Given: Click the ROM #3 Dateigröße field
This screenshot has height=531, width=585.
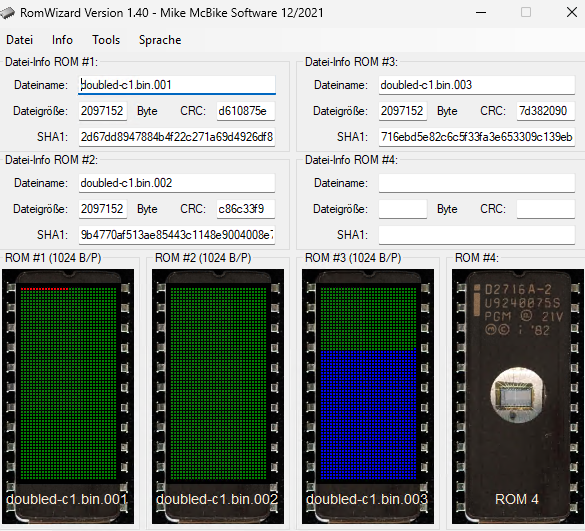Looking at the screenshot, I should [x=403, y=111].
